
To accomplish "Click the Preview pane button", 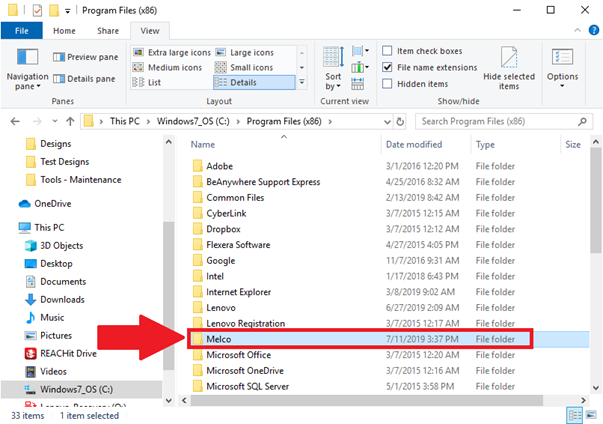I will click(89, 57).
